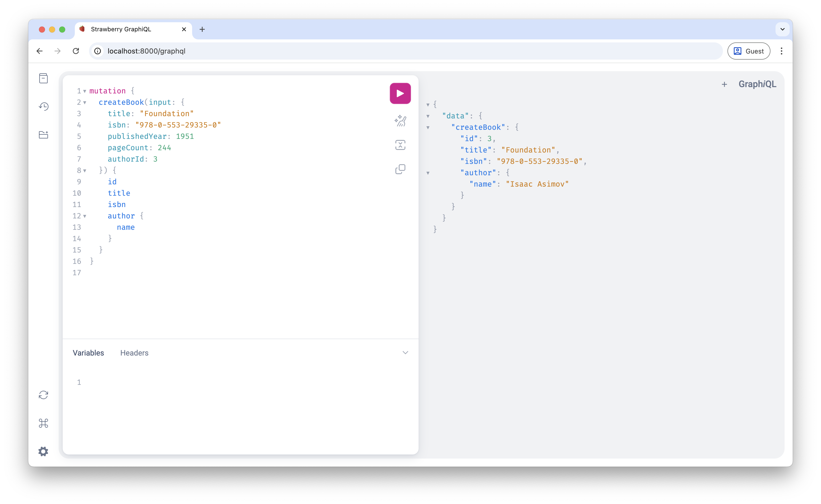Click the Prettify query icon
Image resolution: width=821 pixels, height=504 pixels.
(400, 121)
